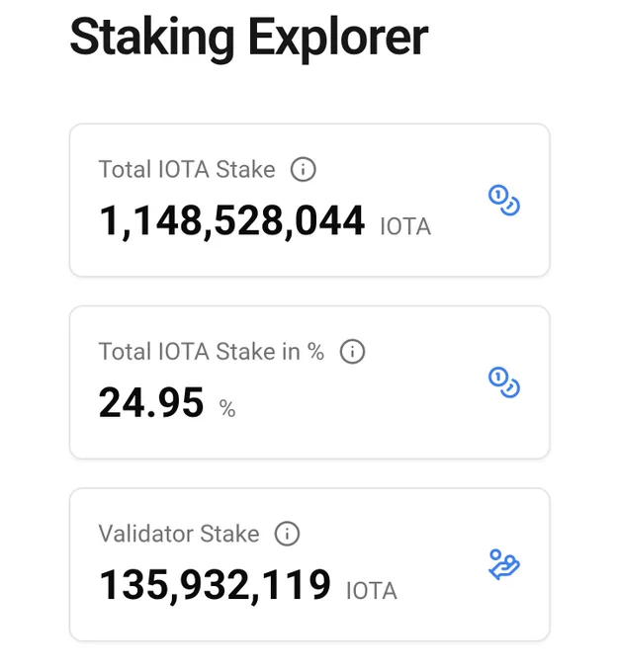Select the Validator Stake label text
Image resolution: width=619 pixels, height=672 pixels.
pyautogui.click(x=179, y=534)
